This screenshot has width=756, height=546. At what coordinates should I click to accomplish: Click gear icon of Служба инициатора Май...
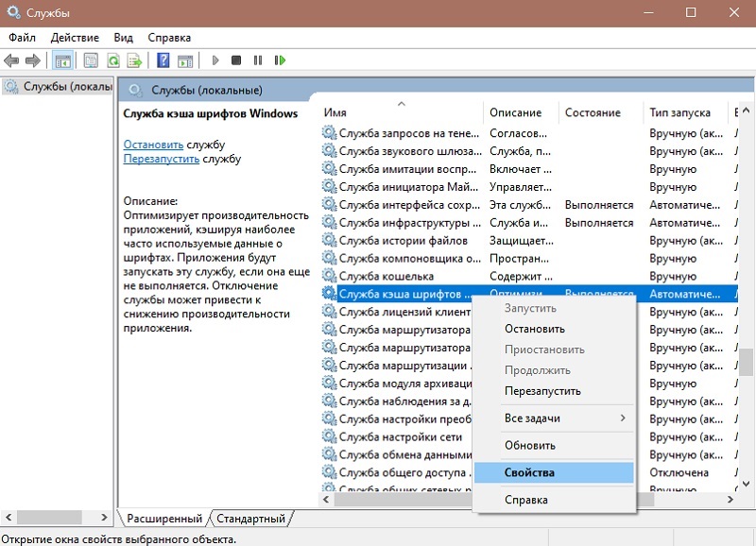[x=329, y=186]
